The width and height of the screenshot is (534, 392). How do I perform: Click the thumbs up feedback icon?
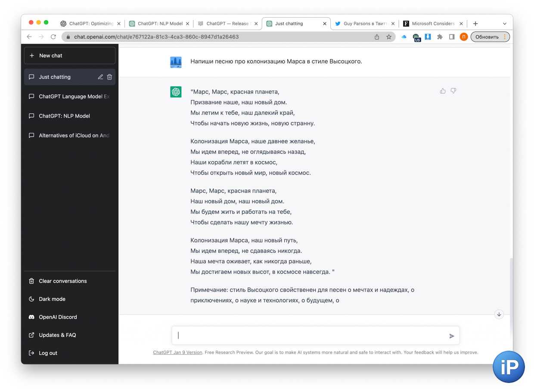click(442, 91)
